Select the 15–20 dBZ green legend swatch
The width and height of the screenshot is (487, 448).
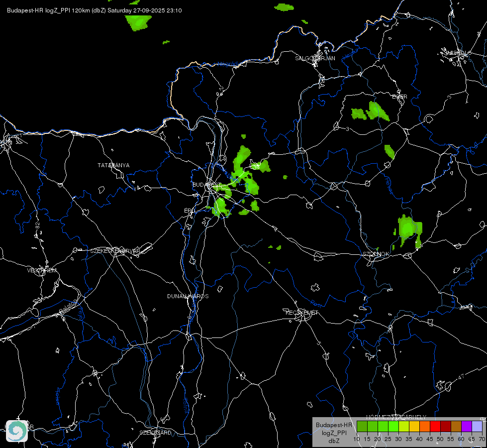(x=373, y=426)
